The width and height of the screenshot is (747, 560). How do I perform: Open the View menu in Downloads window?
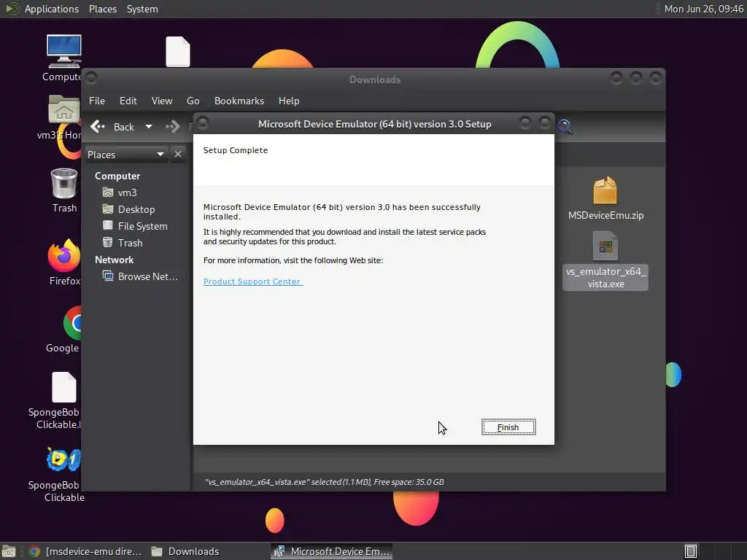coord(162,101)
